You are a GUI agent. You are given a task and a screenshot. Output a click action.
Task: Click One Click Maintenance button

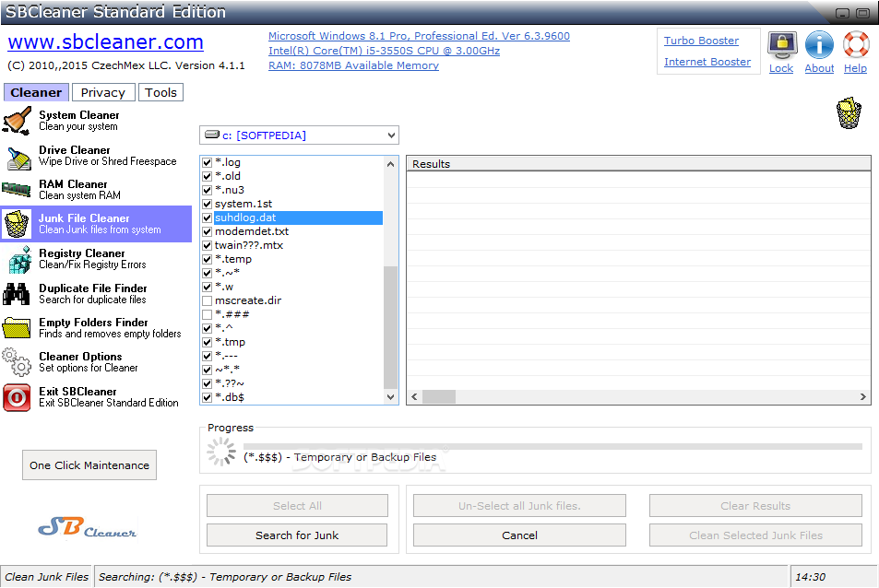pos(89,465)
